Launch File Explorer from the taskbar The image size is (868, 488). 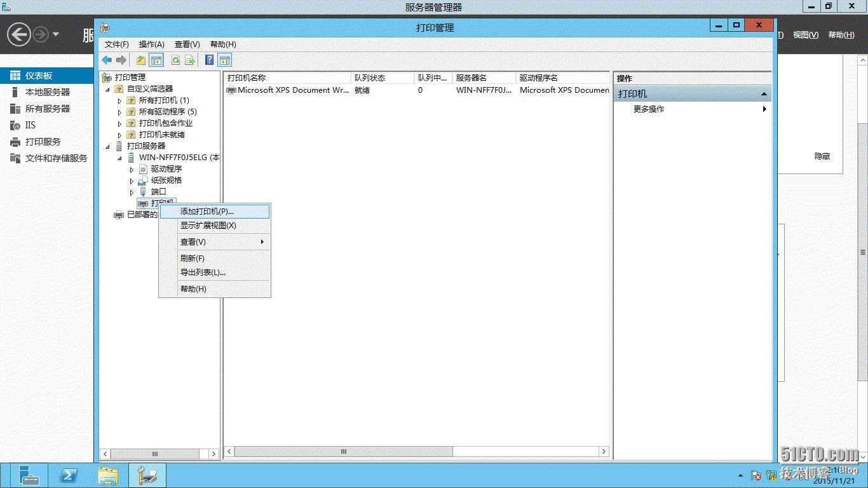point(107,475)
